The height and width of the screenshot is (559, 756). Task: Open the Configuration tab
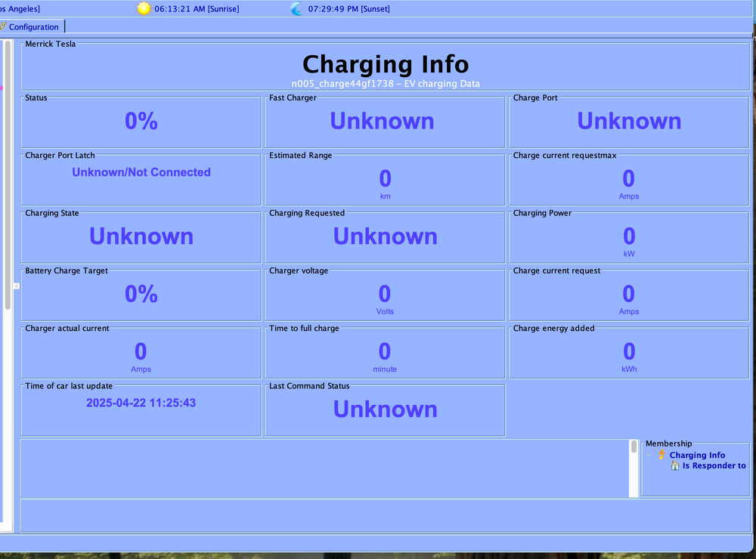(33, 26)
